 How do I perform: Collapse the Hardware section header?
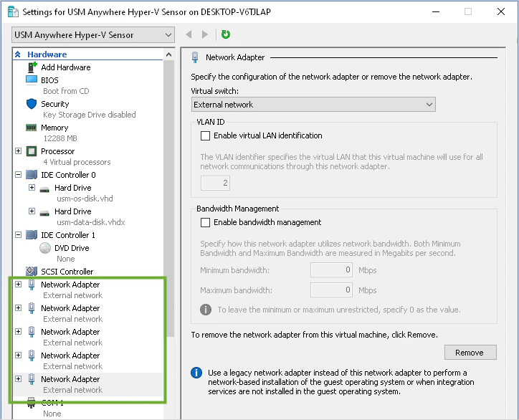click(18, 54)
